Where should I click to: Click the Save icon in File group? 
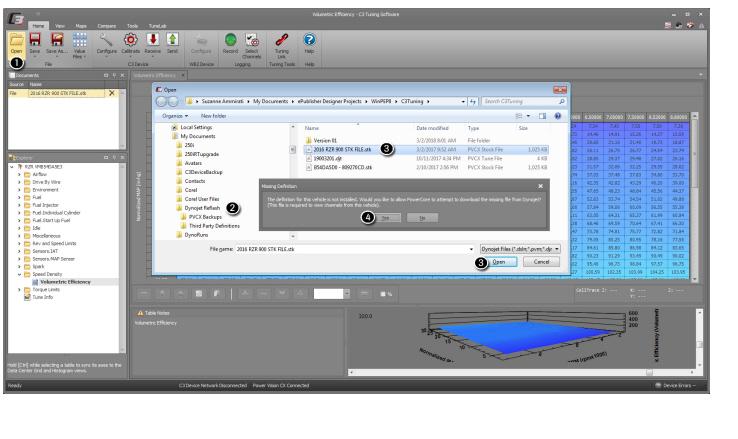pos(33,41)
